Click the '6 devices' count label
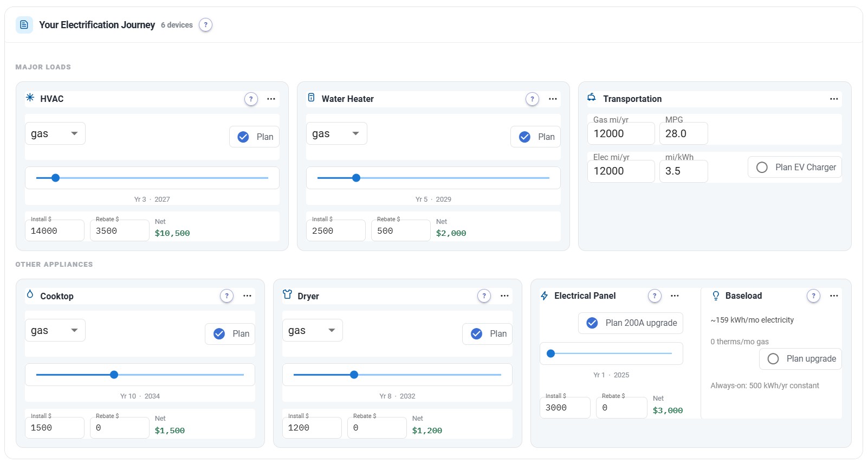Viewport: 868px width, 469px height. pyautogui.click(x=177, y=25)
